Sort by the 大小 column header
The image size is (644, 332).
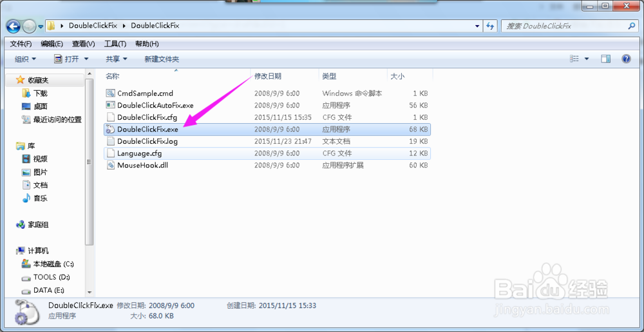pyautogui.click(x=397, y=76)
